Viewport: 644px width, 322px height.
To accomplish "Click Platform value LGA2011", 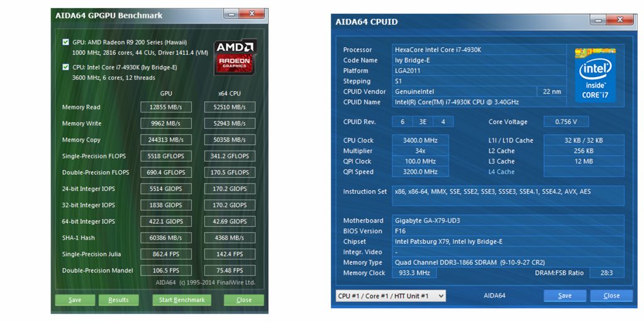I will [x=479, y=70].
